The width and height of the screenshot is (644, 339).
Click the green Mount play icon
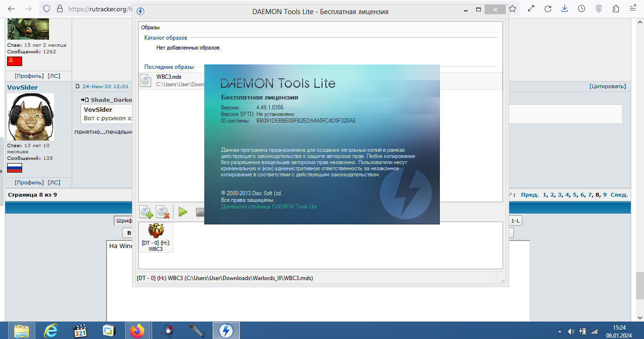coord(183,212)
